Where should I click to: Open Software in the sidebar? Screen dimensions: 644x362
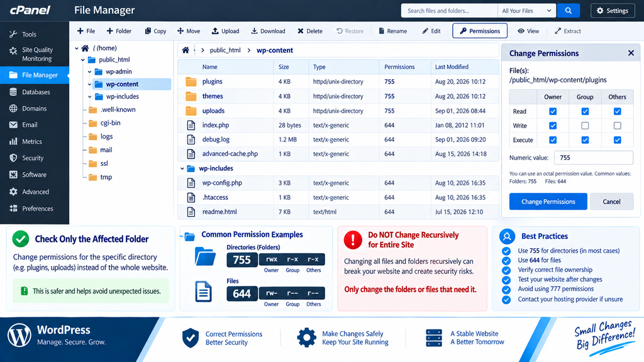(35, 175)
